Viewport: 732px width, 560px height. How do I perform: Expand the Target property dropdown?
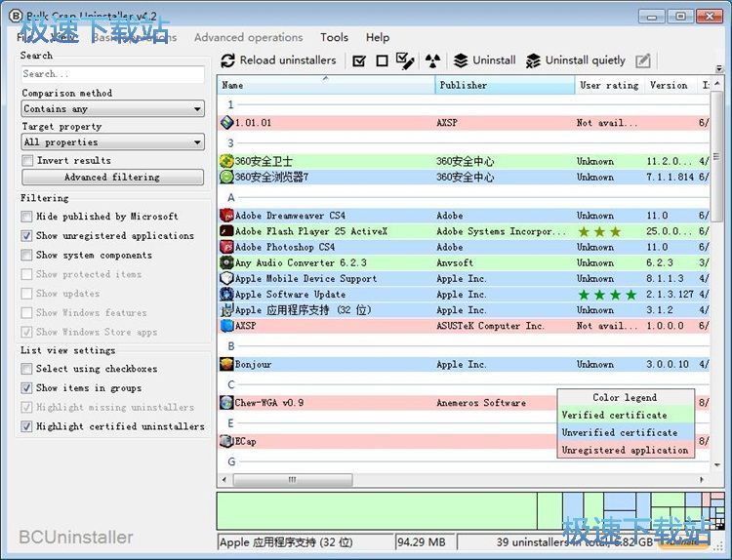112,142
